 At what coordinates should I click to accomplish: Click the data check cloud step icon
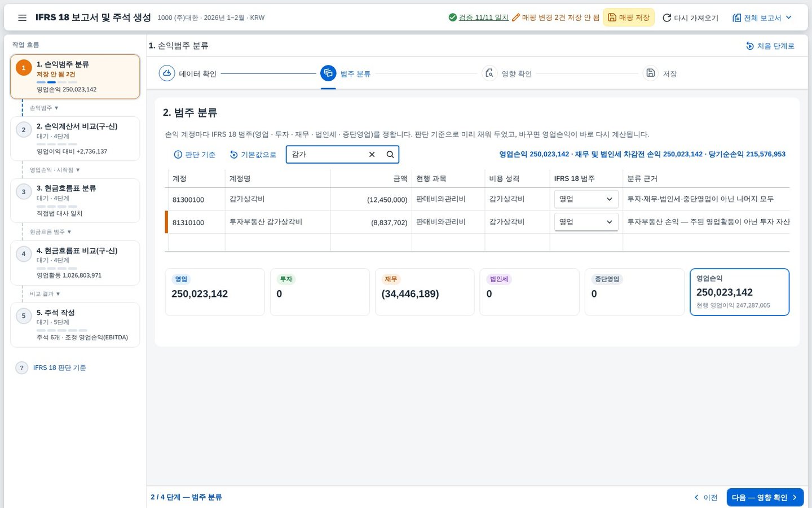tap(167, 73)
